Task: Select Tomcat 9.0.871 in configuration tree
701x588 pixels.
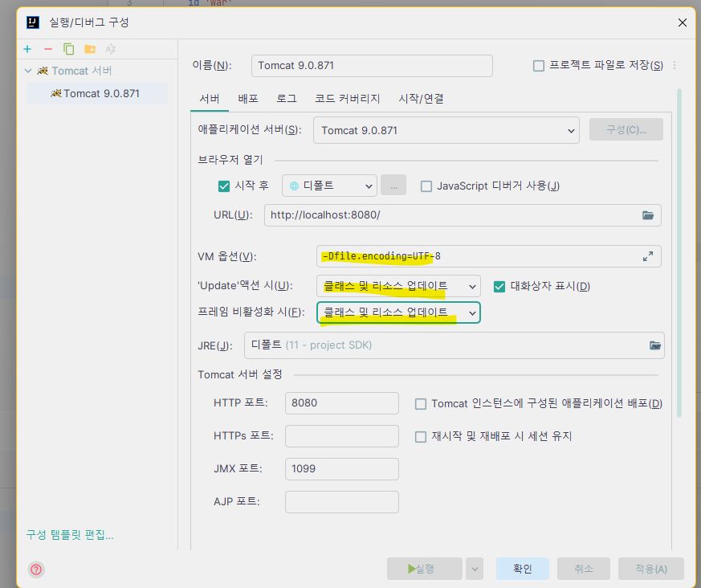Action: click(97, 93)
